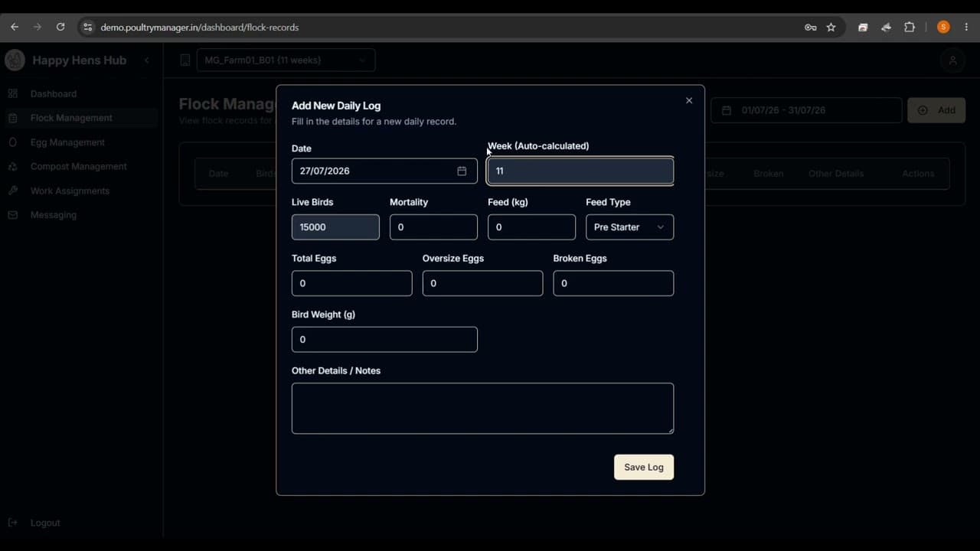Screen dimensions: 980x551
Task: Click the Total Eggs field
Action: (x=351, y=283)
